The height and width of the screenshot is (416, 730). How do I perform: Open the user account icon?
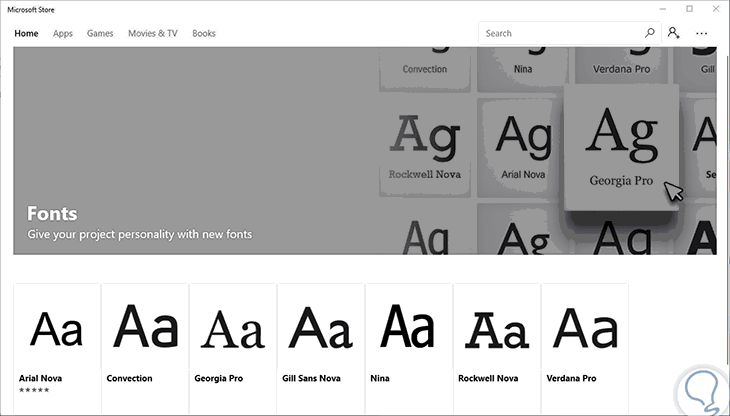[673, 33]
